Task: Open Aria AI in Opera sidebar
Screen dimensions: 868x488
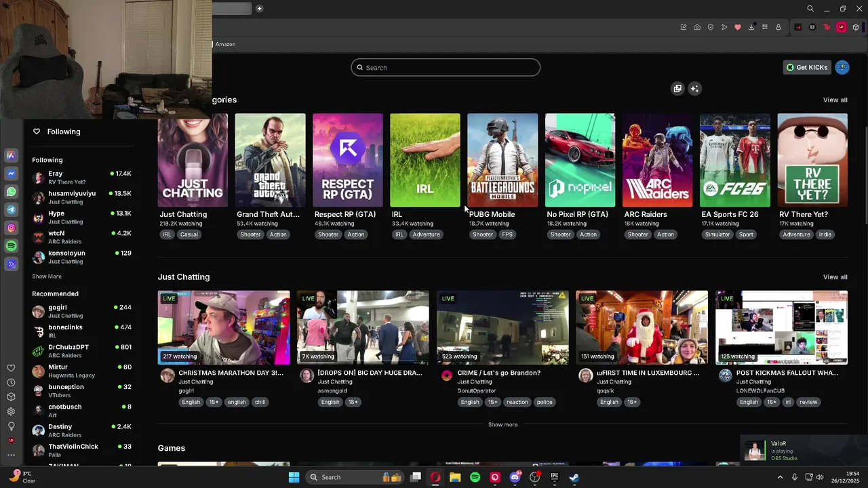Action: point(11,155)
